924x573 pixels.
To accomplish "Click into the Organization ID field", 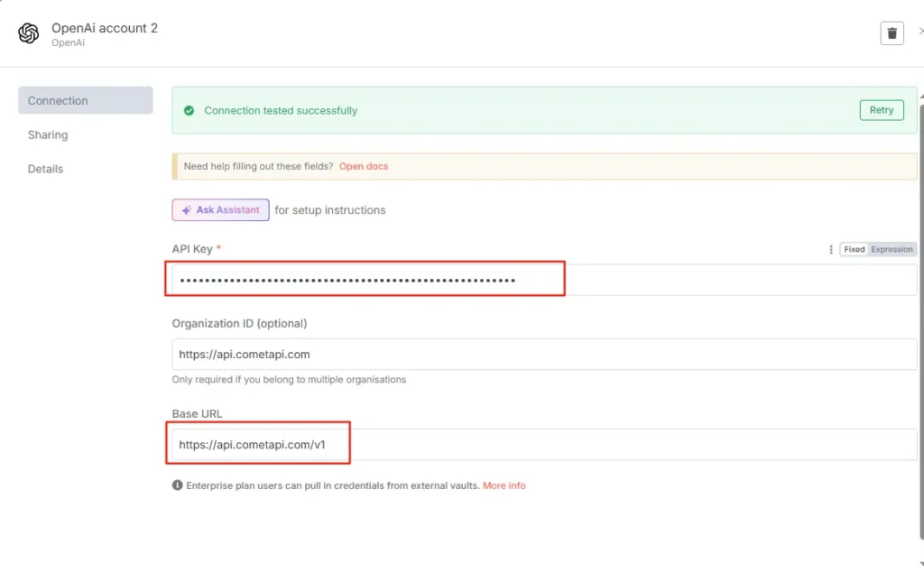I will [544, 355].
